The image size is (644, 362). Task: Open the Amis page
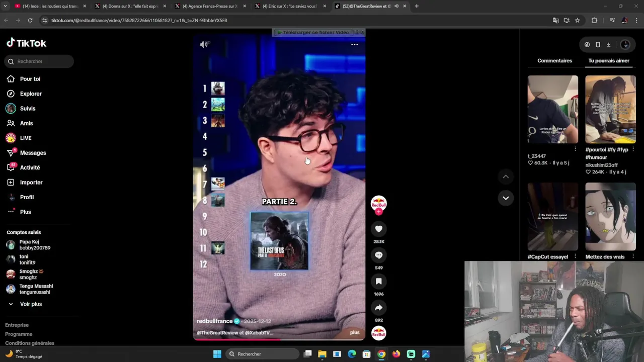click(26, 123)
